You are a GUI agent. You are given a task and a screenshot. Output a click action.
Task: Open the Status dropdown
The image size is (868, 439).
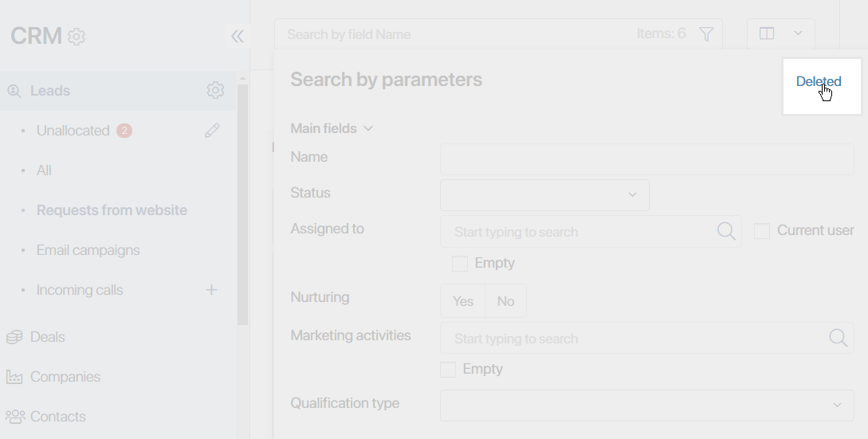pos(544,195)
